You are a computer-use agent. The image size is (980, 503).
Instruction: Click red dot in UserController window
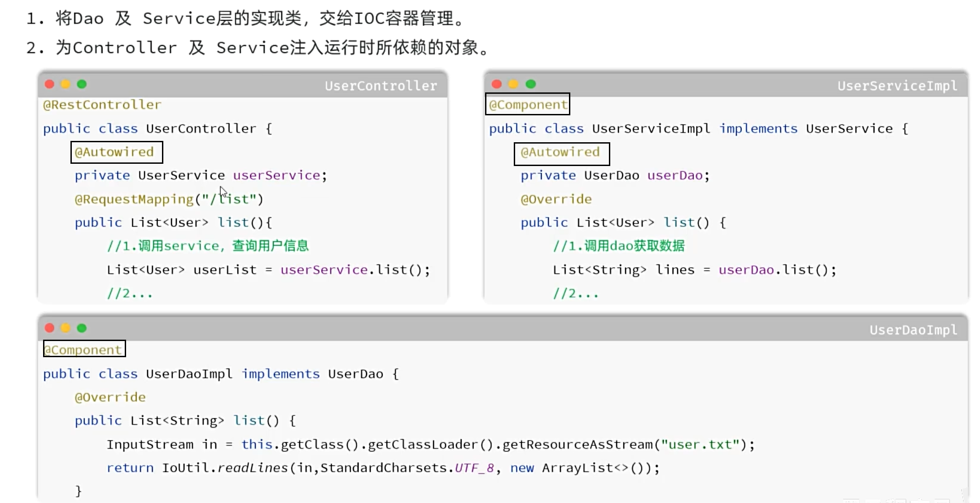tap(50, 84)
